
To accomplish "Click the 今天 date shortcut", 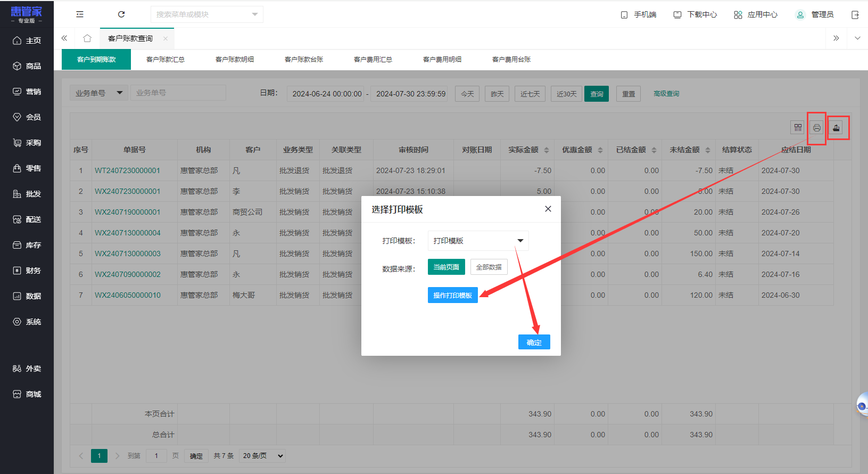I will [467, 94].
